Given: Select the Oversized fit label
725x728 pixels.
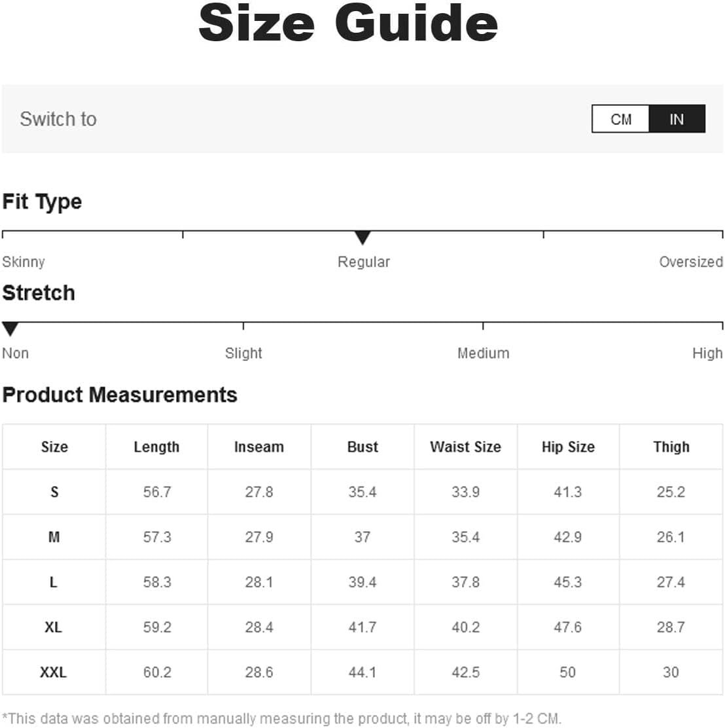Looking at the screenshot, I should tap(690, 262).
